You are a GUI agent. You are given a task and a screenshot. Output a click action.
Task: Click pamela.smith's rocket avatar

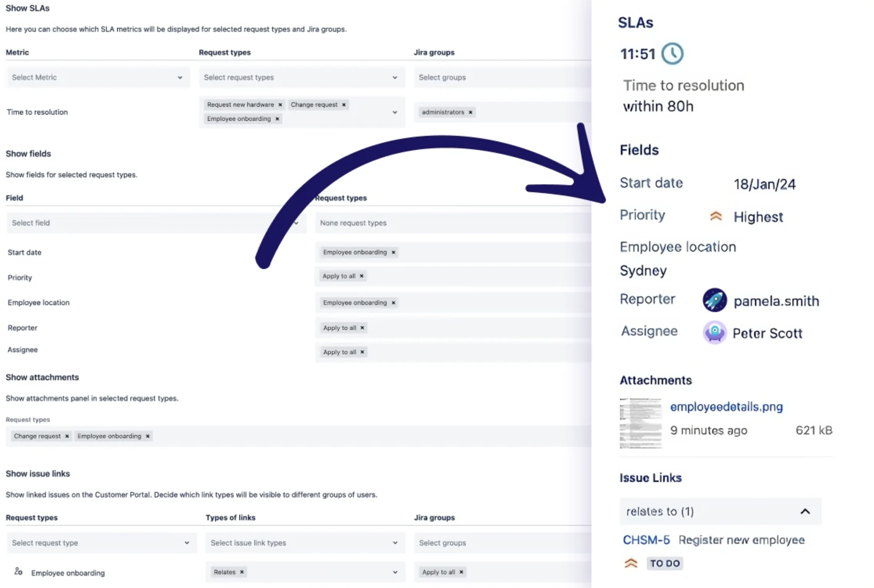point(714,301)
